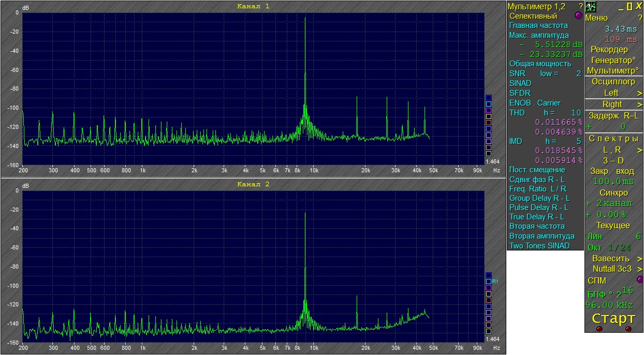Select the 3 – D spectrum mode
This screenshot has width=644, height=355.
(613, 161)
